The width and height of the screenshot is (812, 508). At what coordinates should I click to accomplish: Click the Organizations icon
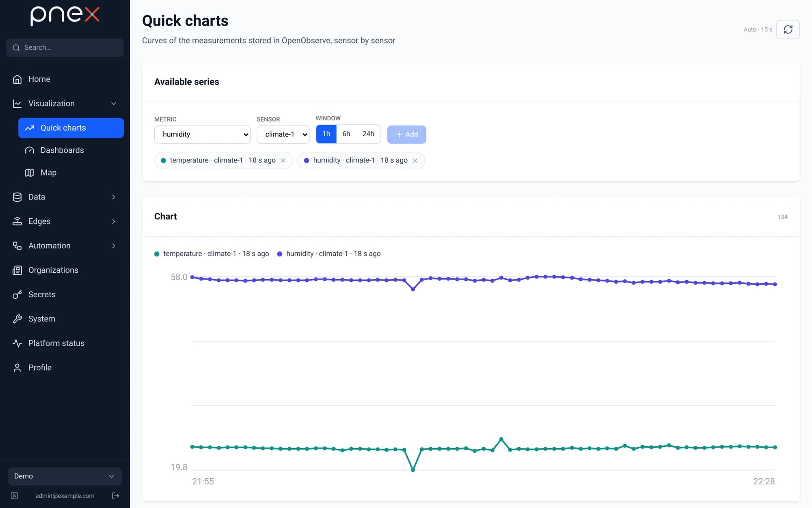[x=17, y=270]
